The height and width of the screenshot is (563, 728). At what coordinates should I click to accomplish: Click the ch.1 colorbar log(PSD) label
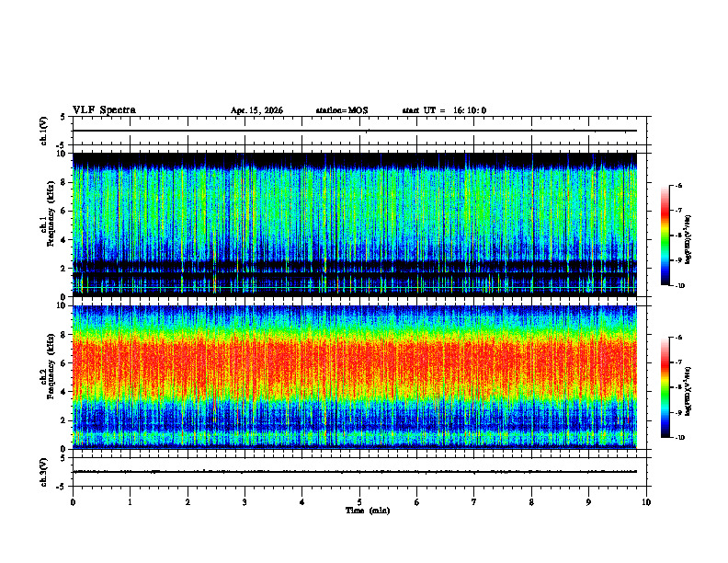point(688,239)
